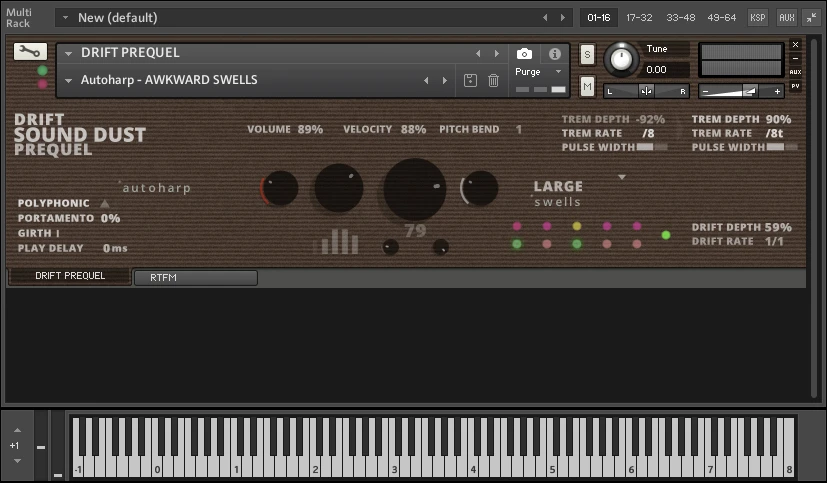827x483 pixels.
Task: Shift keyboard octave down arrow
Action: pos(17,461)
